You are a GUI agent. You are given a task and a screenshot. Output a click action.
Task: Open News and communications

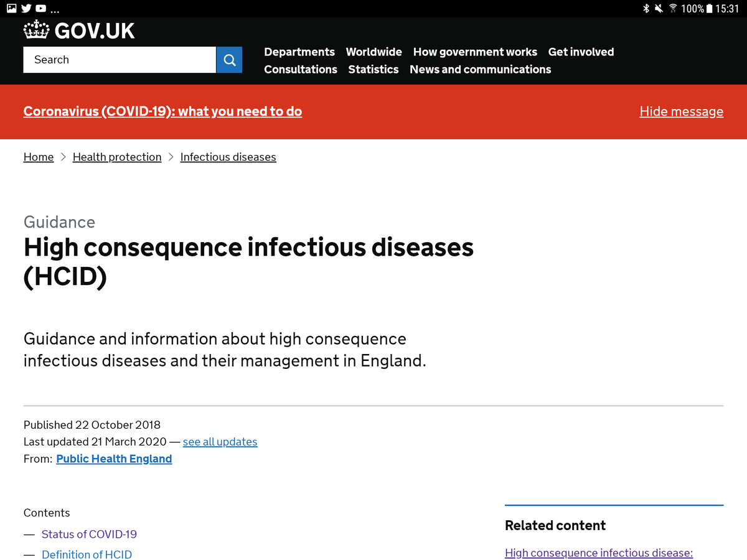tap(481, 70)
